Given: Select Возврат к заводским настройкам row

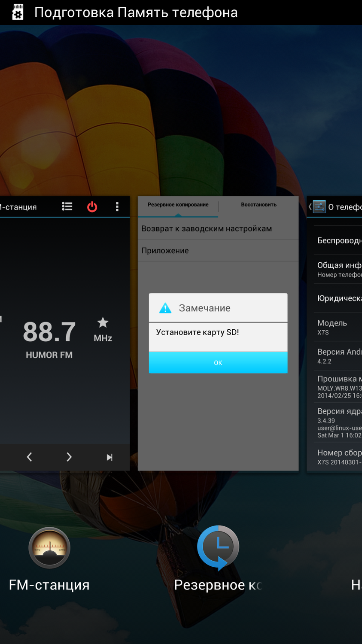Looking at the screenshot, I should pos(218,228).
